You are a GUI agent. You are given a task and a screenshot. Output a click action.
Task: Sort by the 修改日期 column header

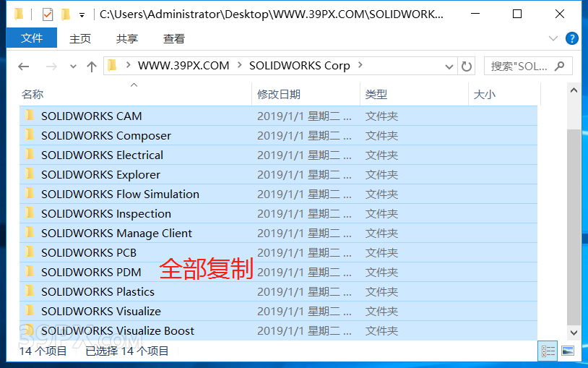[x=279, y=94]
